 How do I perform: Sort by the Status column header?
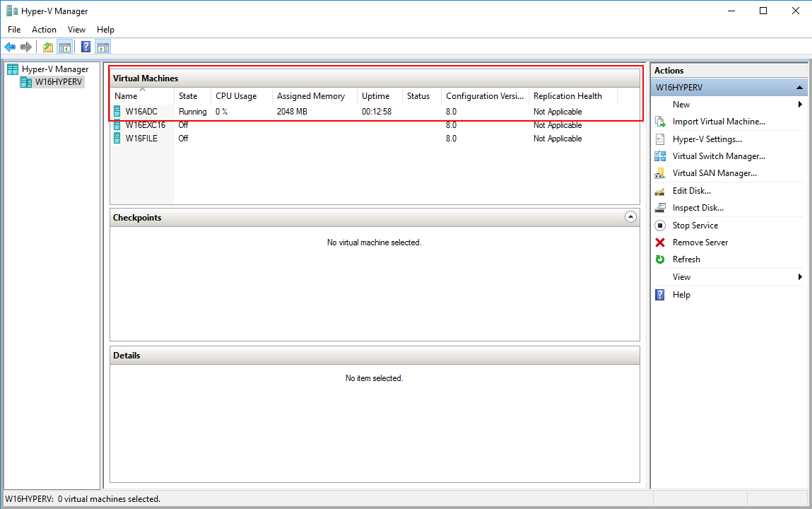pos(422,96)
